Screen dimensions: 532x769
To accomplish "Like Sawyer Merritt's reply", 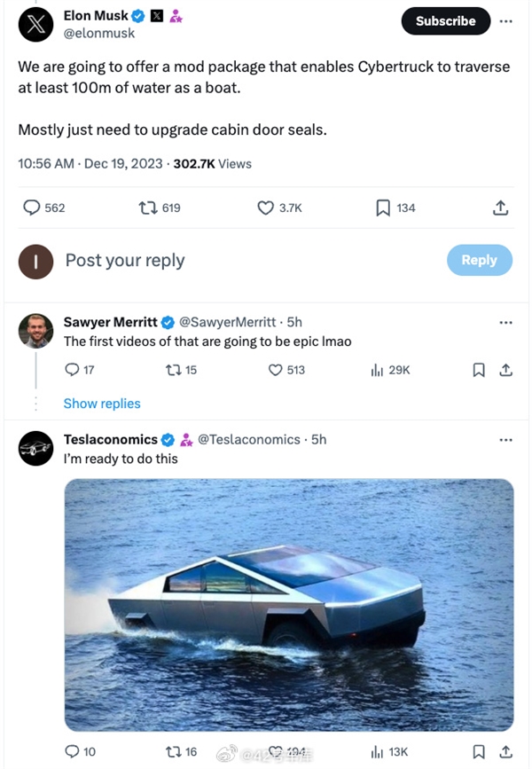I will [x=276, y=370].
